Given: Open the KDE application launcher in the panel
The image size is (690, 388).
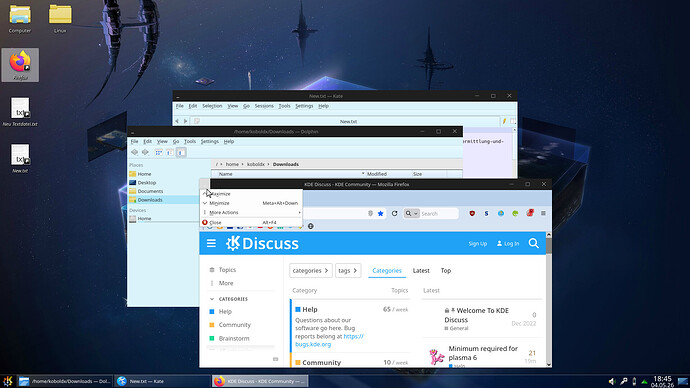Looking at the screenshot, I should [x=7, y=381].
